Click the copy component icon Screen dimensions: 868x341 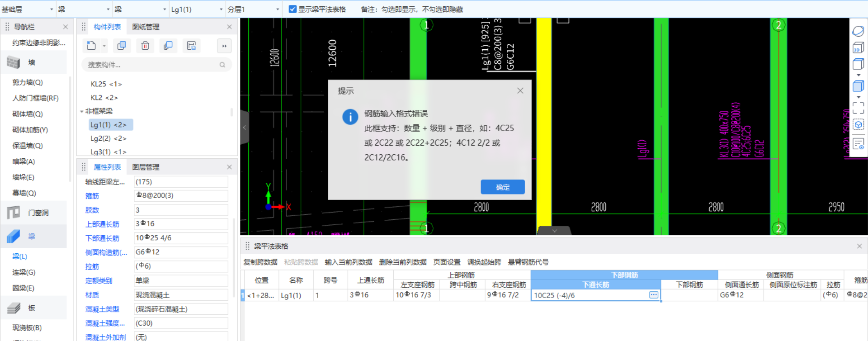pos(122,46)
